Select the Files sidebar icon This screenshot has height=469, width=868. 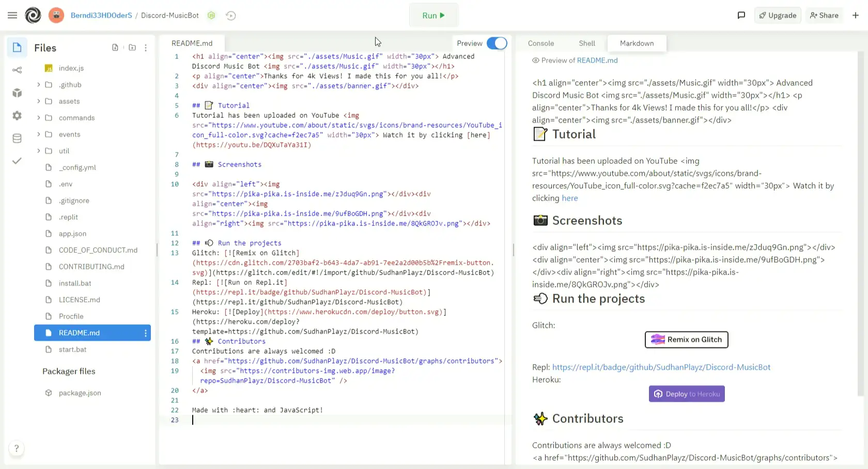(x=17, y=48)
